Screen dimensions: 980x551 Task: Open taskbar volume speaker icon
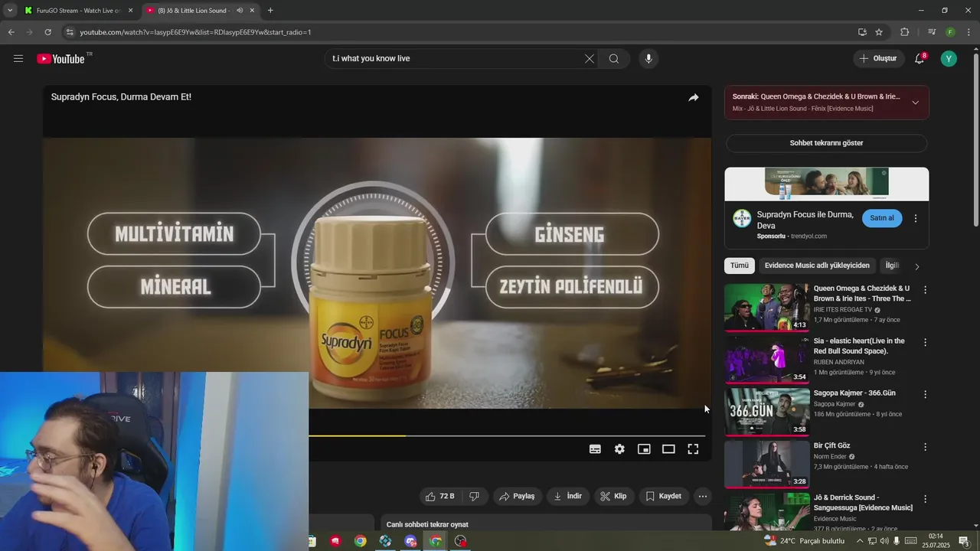(884, 541)
